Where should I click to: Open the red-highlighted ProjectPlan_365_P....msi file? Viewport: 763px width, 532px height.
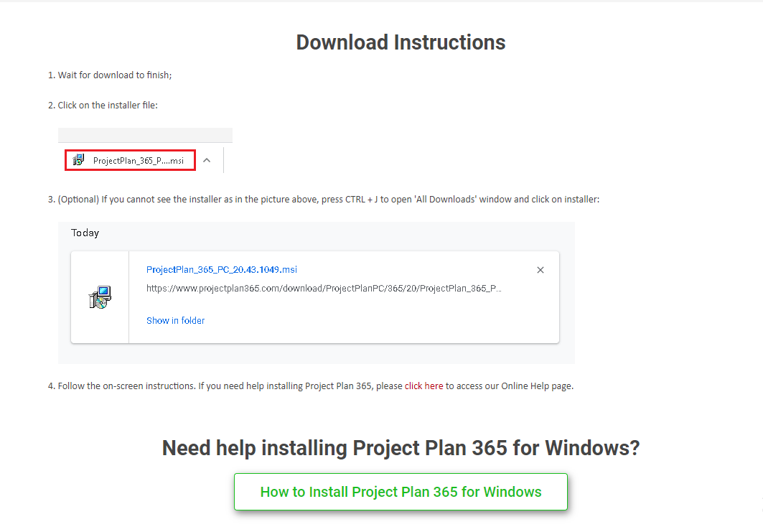[x=129, y=159]
